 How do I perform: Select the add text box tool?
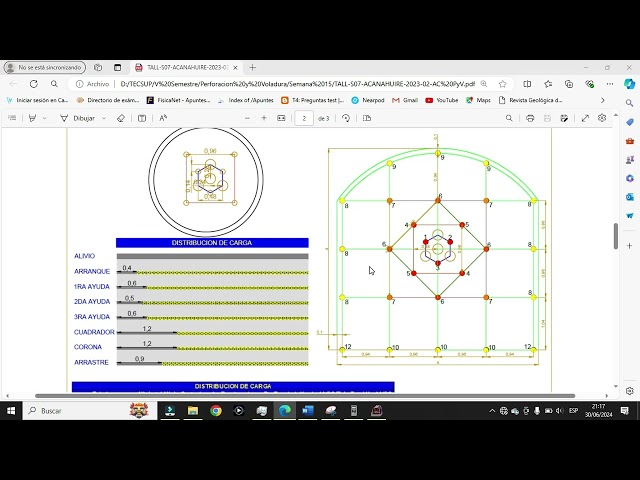(142, 118)
